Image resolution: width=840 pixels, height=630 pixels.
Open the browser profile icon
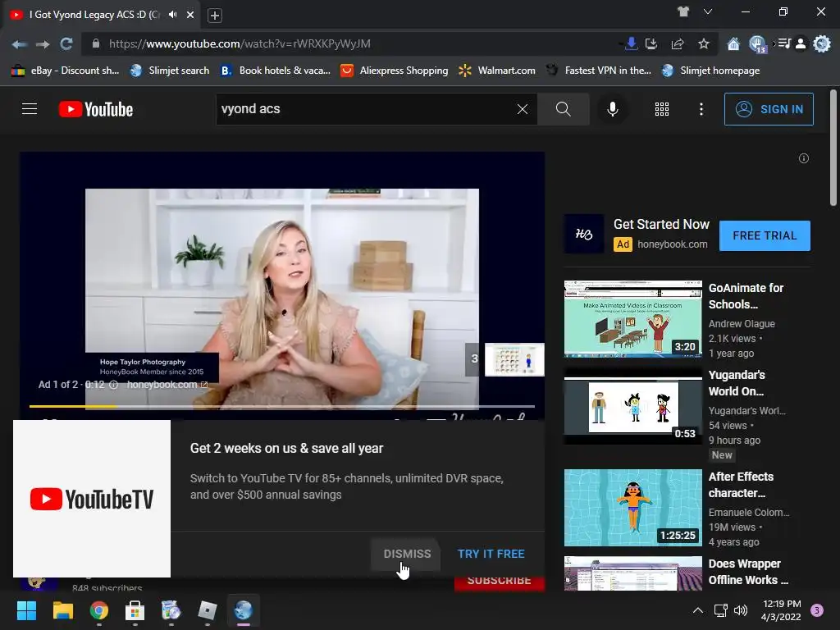coord(801,44)
